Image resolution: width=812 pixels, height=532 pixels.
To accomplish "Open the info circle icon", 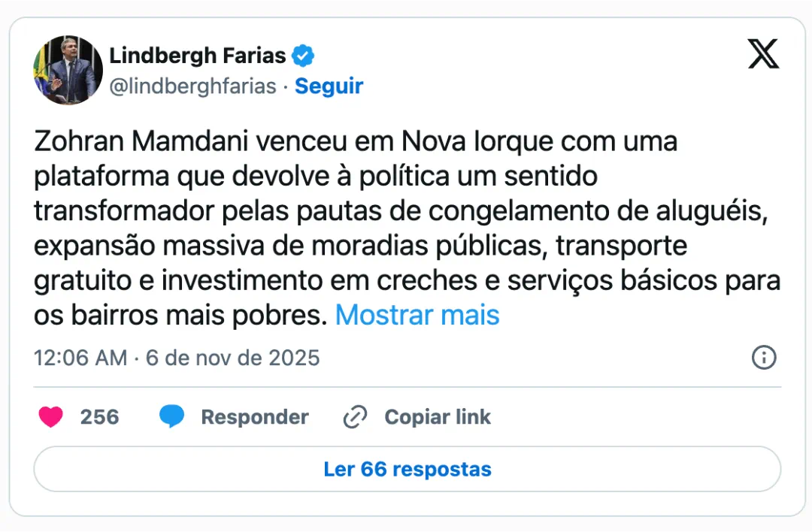I will [x=764, y=358].
